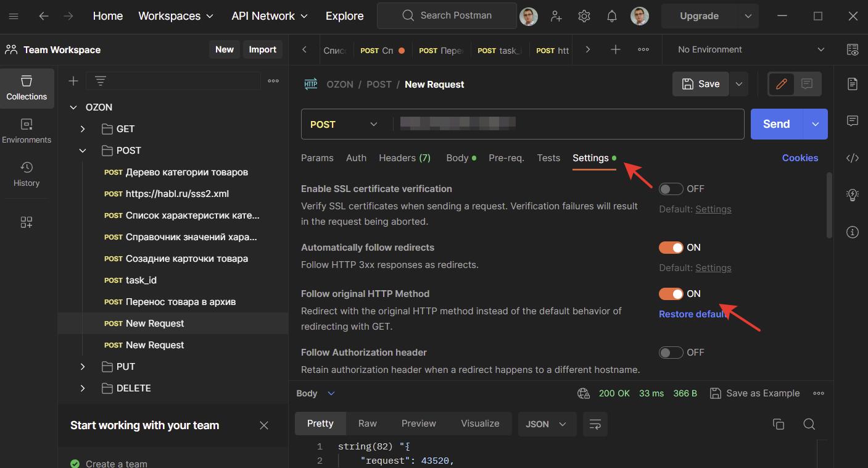Open the History sidebar panel
The image size is (868, 468).
27,174
